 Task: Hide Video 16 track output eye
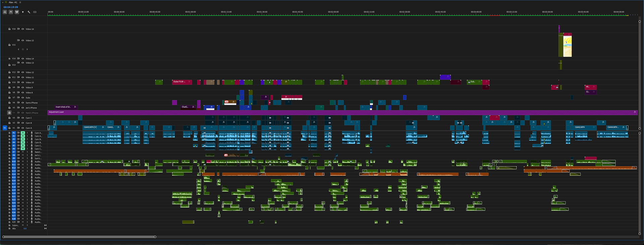23,29
